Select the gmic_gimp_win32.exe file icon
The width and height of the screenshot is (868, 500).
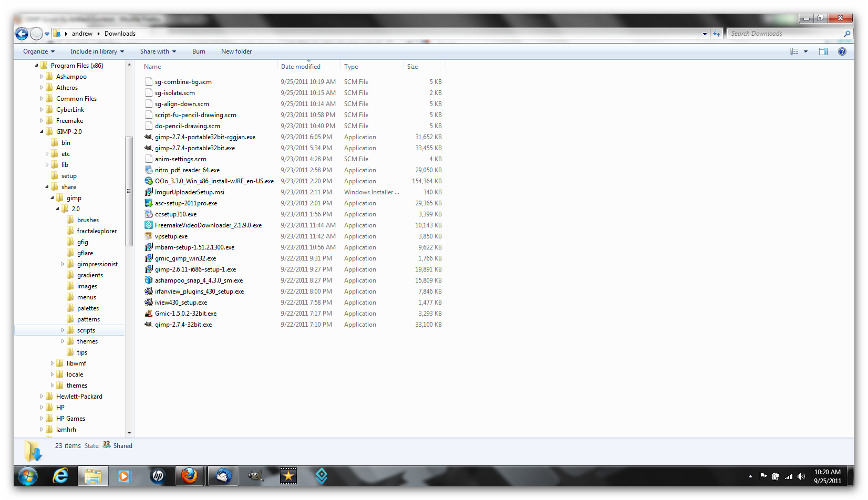click(x=149, y=258)
